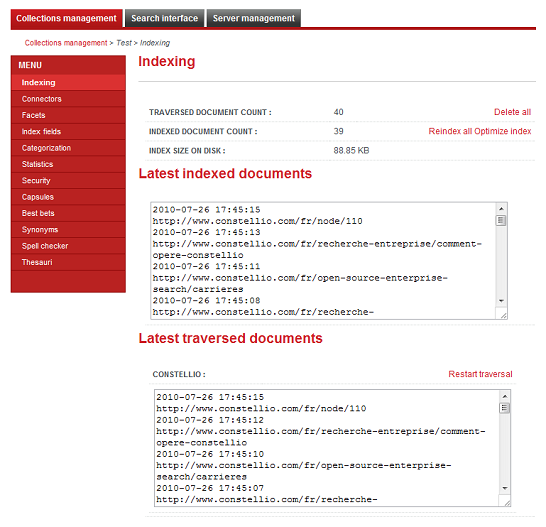Click Restart traversal for Constellio connector
546x527 pixels.
tap(480, 374)
